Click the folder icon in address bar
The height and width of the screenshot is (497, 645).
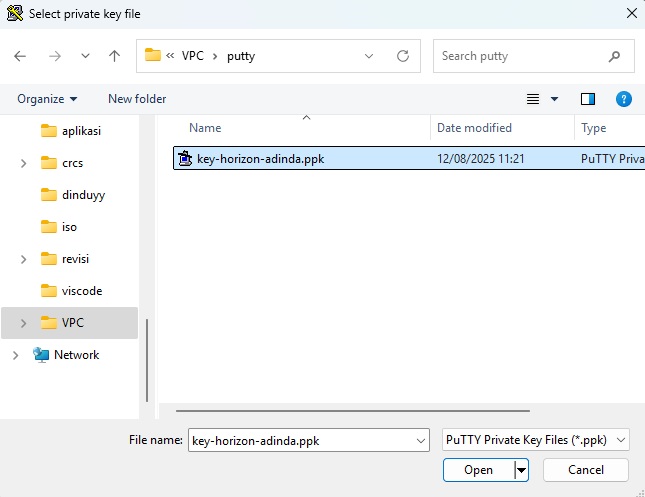[153, 55]
